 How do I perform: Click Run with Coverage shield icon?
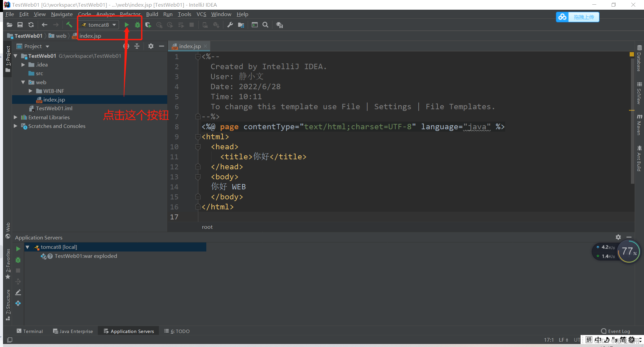pyautogui.click(x=148, y=25)
